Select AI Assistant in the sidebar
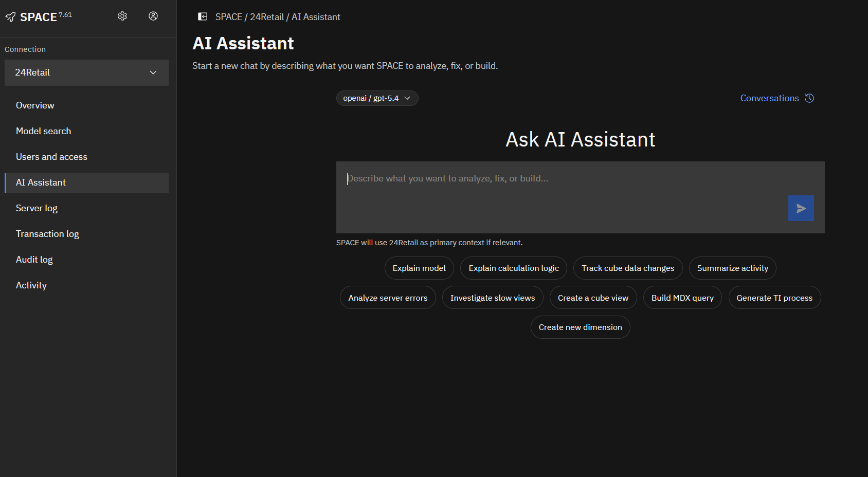868x477 pixels. [x=86, y=182]
